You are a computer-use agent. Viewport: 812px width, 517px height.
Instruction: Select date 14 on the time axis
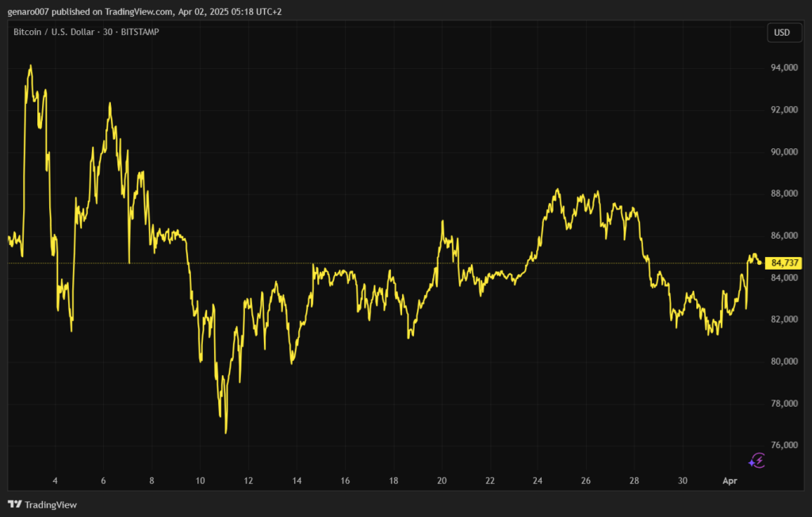click(297, 481)
